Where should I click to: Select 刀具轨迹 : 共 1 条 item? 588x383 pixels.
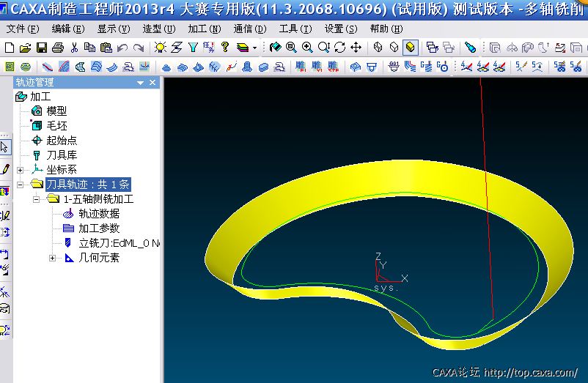pos(88,185)
